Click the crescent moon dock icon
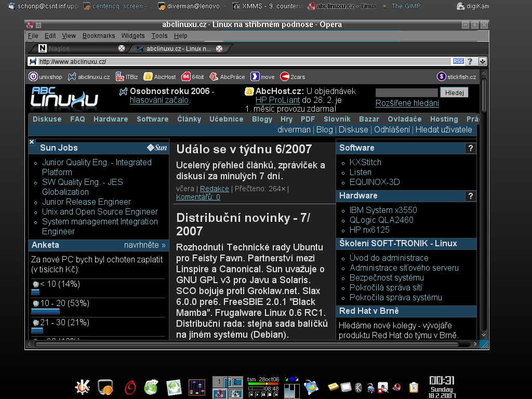532x399 pixels. coord(312,387)
